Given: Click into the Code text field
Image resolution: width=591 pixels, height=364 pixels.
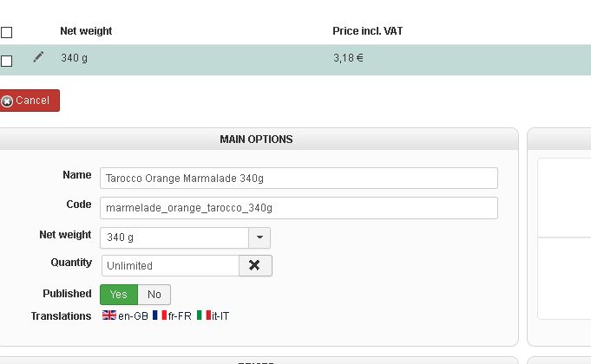Looking at the screenshot, I should (x=299, y=208).
